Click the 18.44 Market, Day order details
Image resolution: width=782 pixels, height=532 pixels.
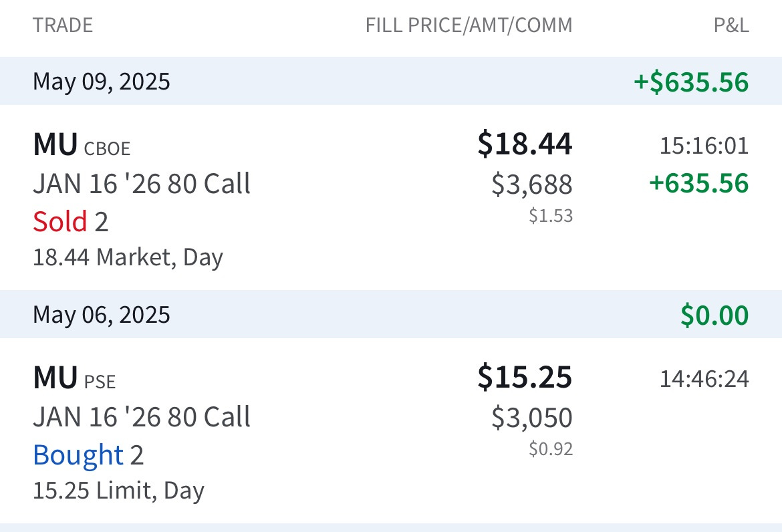[x=128, y=258]
